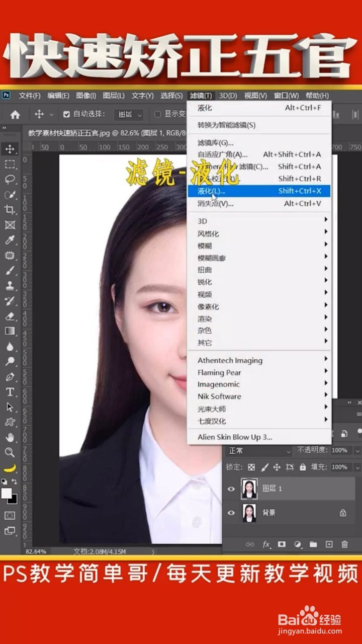Screen dimensions: 362x644
Task: Reset default foreground and background colors
Action: 5,481
